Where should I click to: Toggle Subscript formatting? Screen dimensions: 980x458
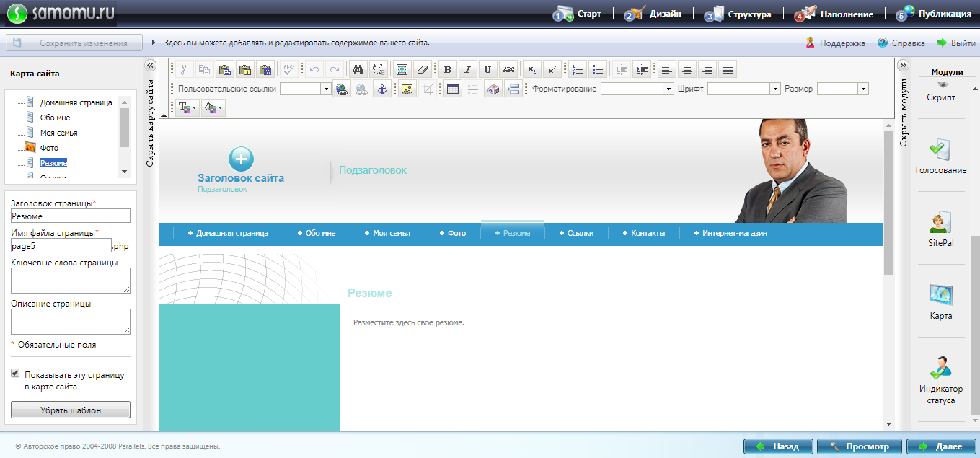531,70
